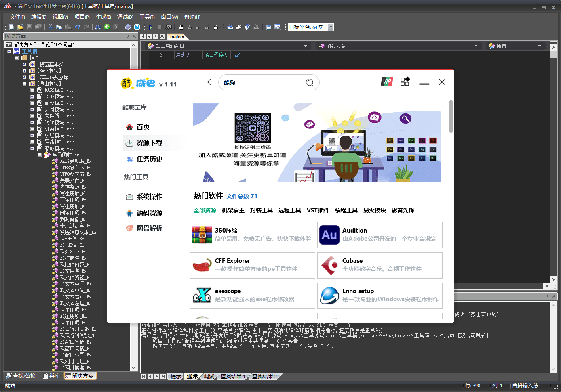Screen dimensions: 561x392
Task: Switch to the 类库 panel tab
Action: coord(51,376)
